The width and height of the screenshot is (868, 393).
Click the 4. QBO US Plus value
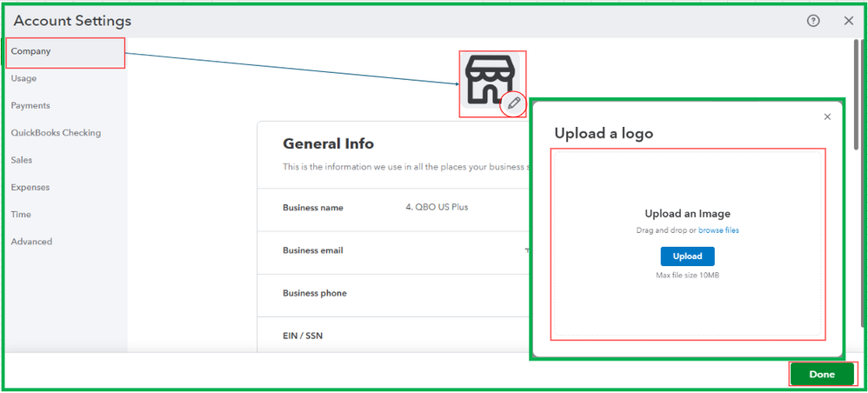(x=437, y=208)
